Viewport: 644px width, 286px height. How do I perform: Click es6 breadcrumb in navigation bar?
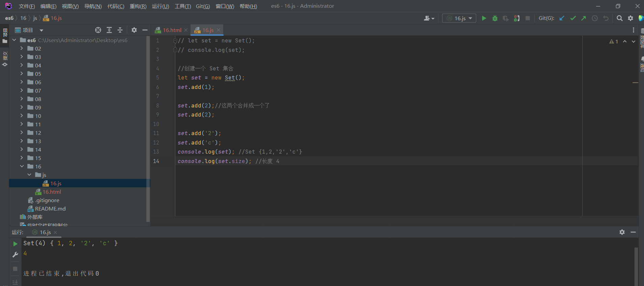(9, 18)
